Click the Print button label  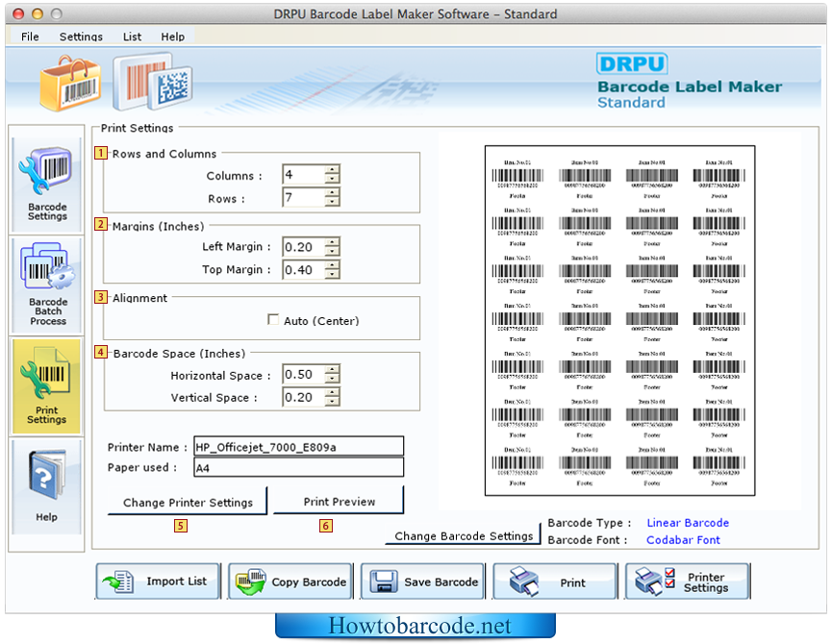(572, 582)
